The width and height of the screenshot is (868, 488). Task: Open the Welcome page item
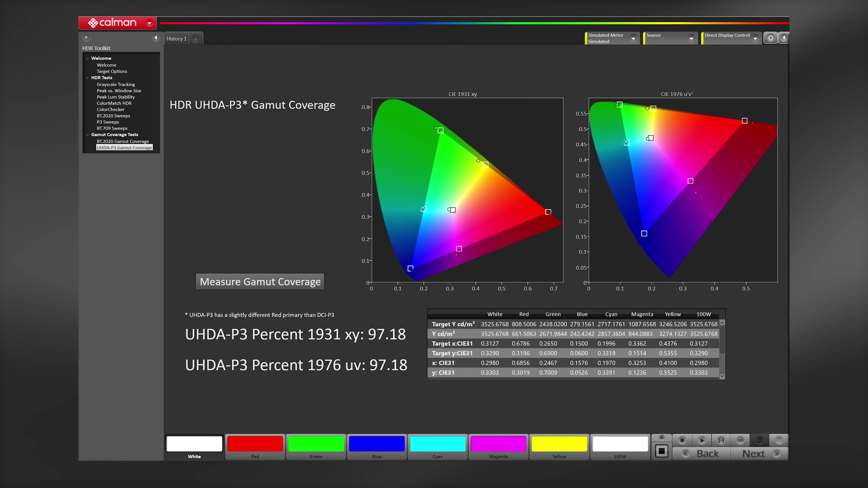coord(106,65)
